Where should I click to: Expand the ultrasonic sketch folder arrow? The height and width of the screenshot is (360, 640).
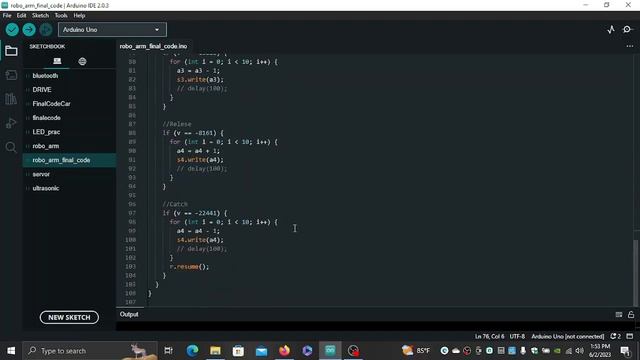click(27, 188)
